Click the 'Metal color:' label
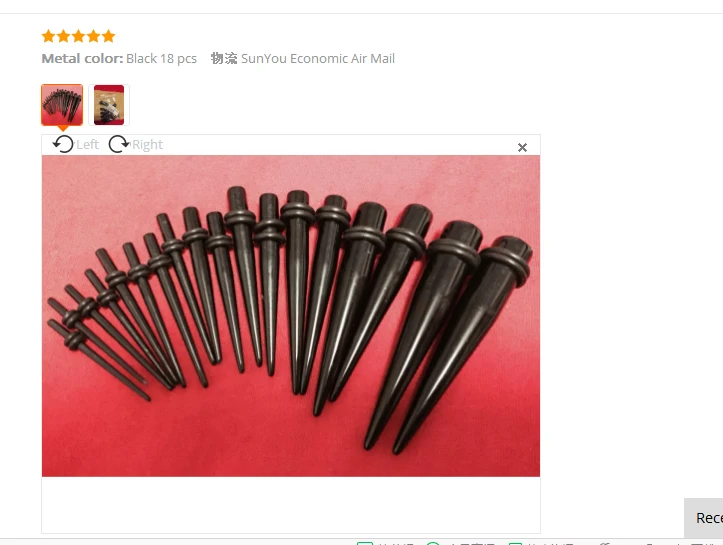This screenshot has width=723, height=545. [x=83, y=59]
